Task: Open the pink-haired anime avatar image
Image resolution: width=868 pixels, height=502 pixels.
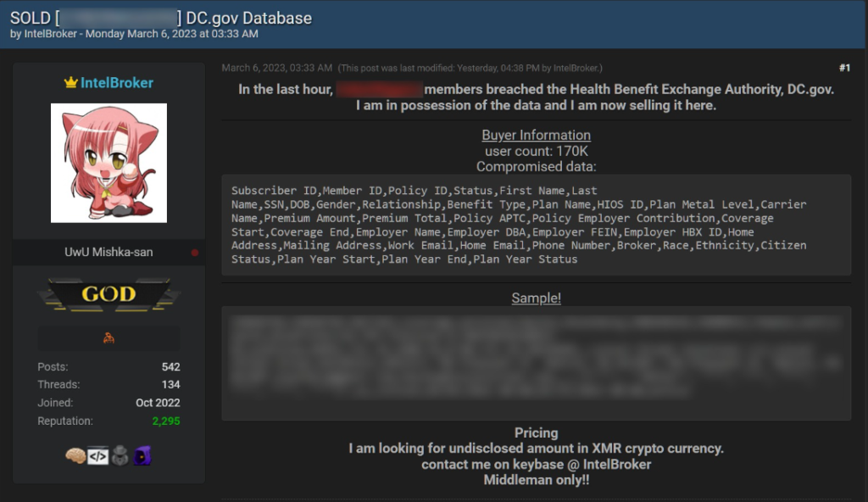Action: click(x=108, y=163)
